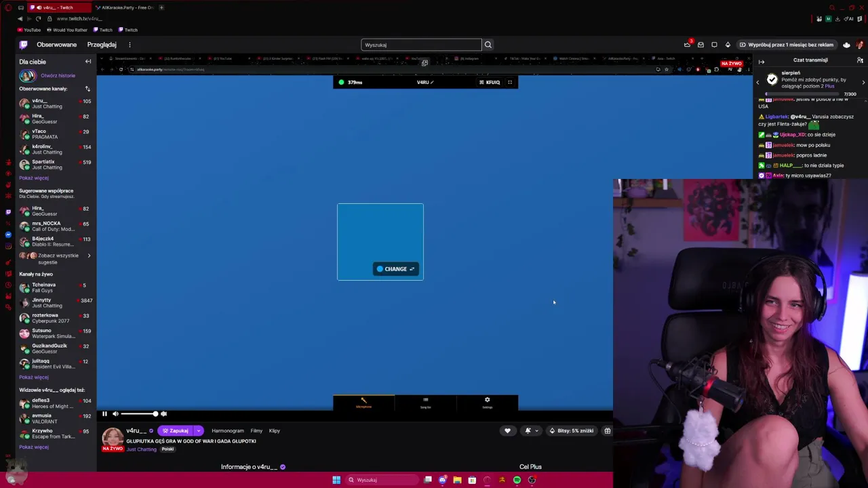This screenshot has width=868, height=488.
Task: Adjust the stream volume slider
Action: pos(140,414)
